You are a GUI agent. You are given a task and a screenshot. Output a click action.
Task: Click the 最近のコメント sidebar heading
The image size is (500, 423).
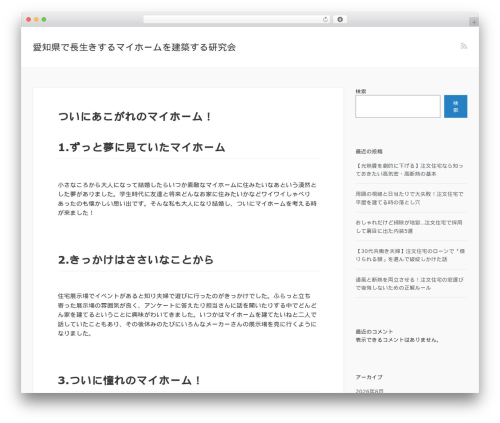[x=374, y=332]
